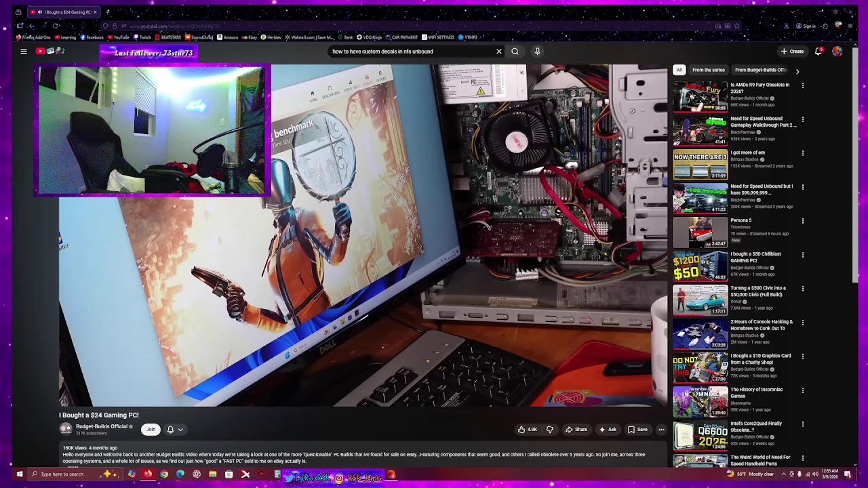
Task: Dislike the video with thumbs down
Action: [550, 429]
